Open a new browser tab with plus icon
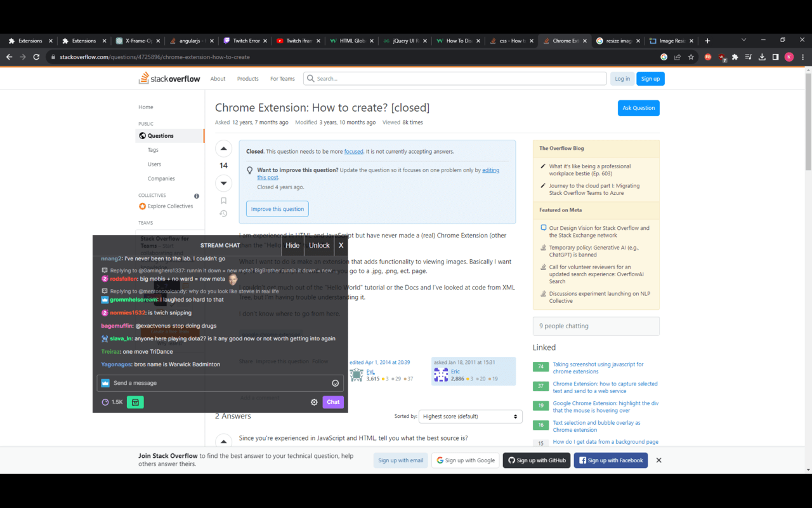This screenshot has height=508, width=812. coord(707,41)
